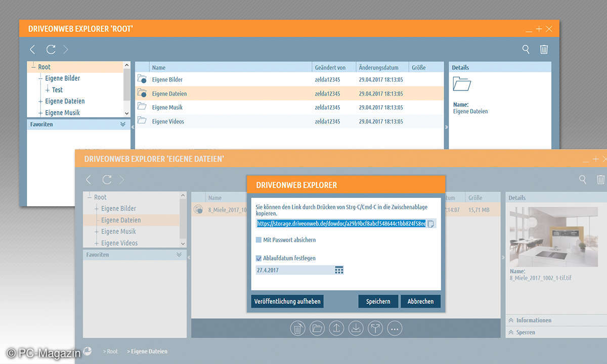Expand the Informationen section
Image resolution: width=607 pixels, height=364 pixels.
(x=512, y=320)
